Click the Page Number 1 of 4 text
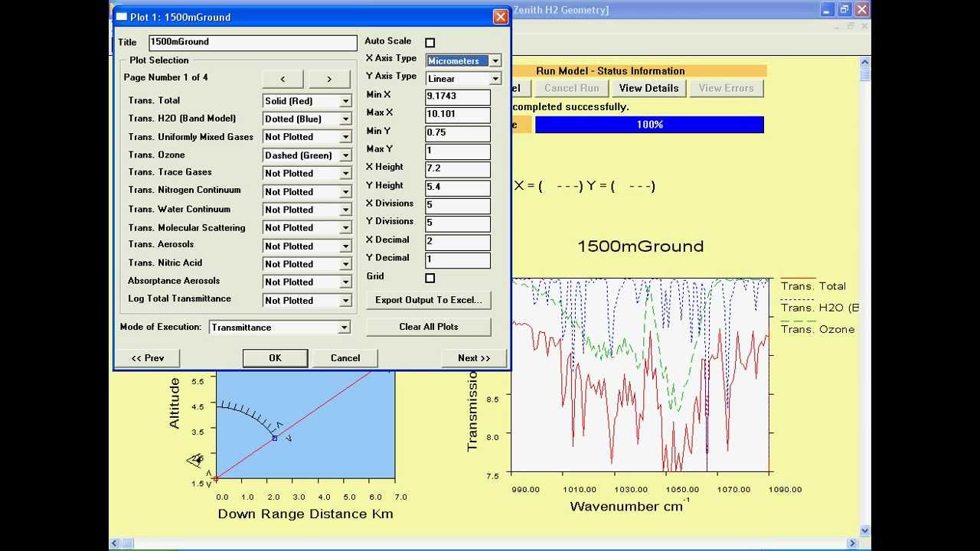Screen dimensions: 980x551 coord(166,78)
